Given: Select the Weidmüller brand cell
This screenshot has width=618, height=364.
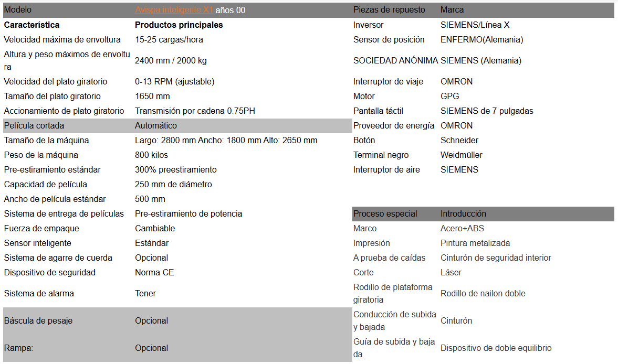Looking at the screenshot, I should tap(461, 155).
